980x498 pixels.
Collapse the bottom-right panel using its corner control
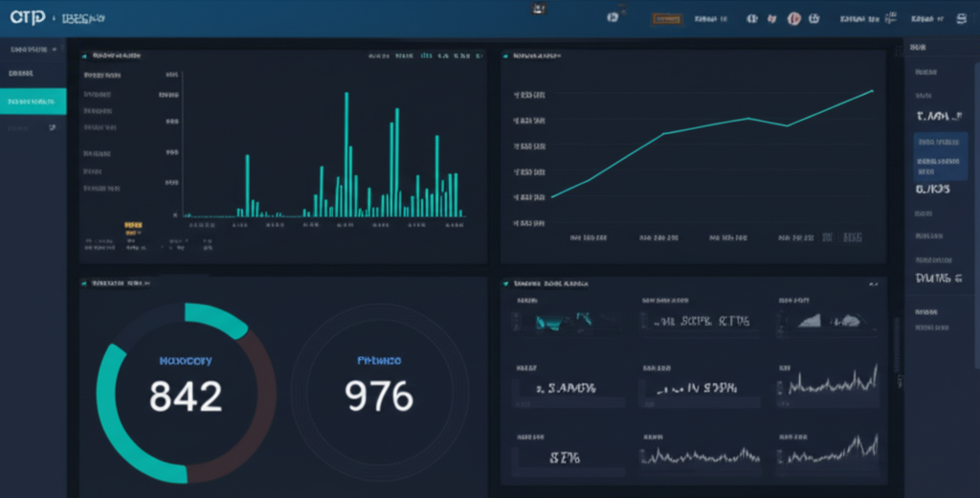(x=872, y=284)
